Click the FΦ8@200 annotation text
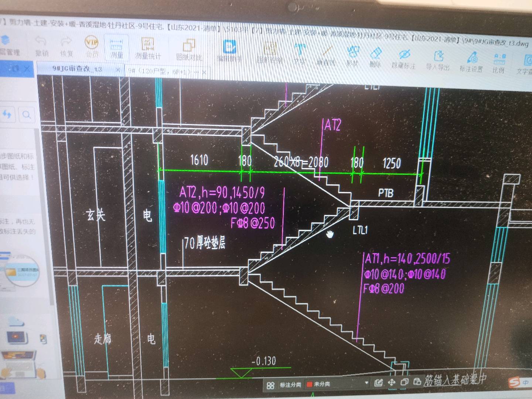This screenshot has width=532, height=399. [383, 288]
